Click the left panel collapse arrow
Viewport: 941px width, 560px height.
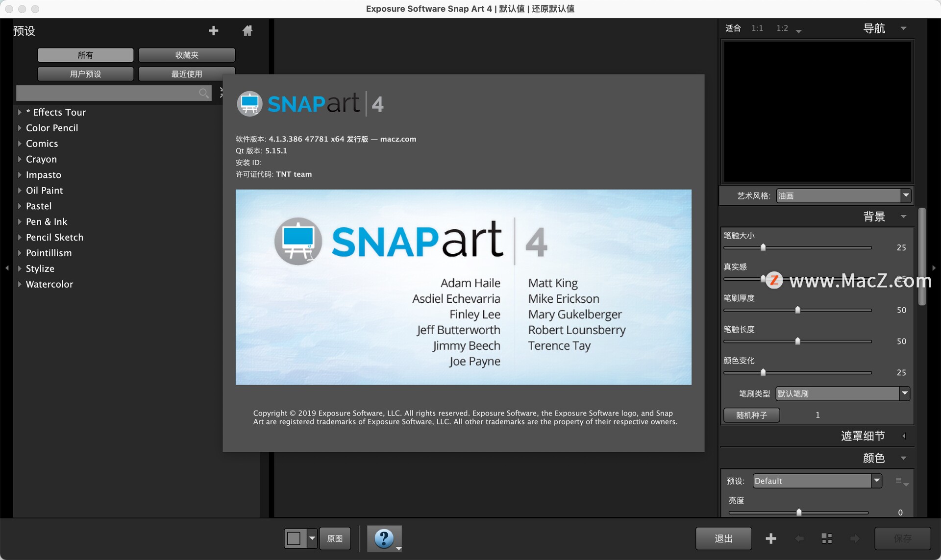[7, 268]
